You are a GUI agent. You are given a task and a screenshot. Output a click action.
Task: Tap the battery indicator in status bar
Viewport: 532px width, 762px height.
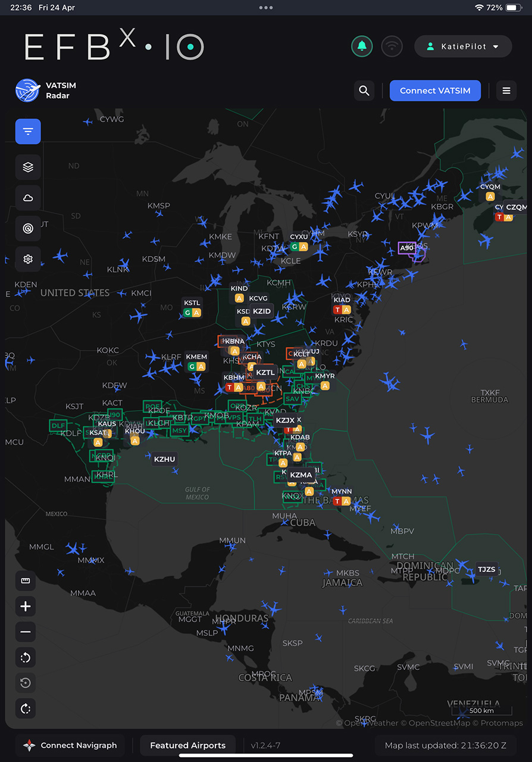513,8
